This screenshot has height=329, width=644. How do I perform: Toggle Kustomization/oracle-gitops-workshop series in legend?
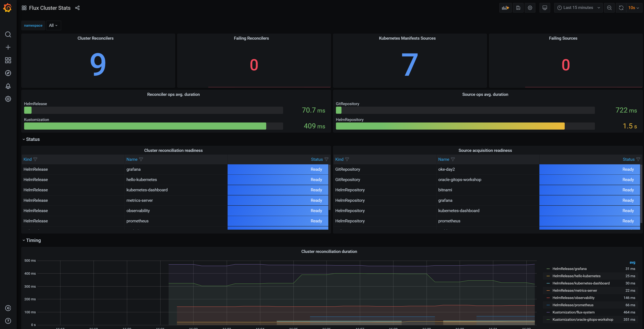(583, 320)
